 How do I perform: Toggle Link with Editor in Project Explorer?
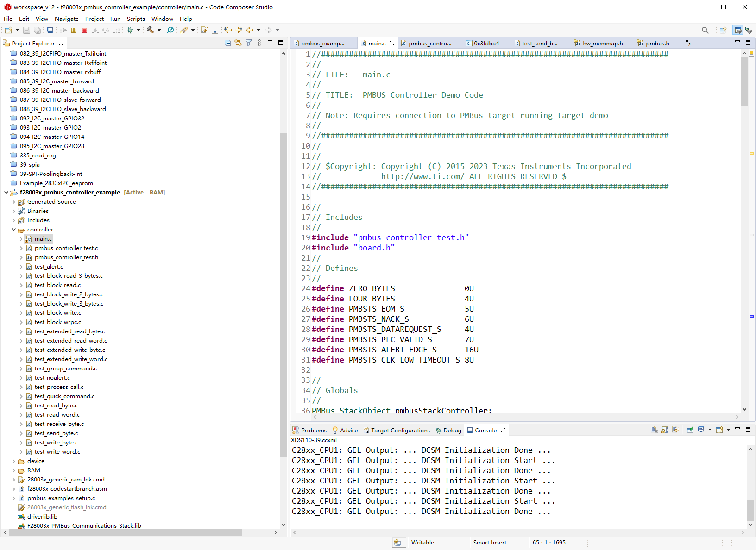(238, 43)
